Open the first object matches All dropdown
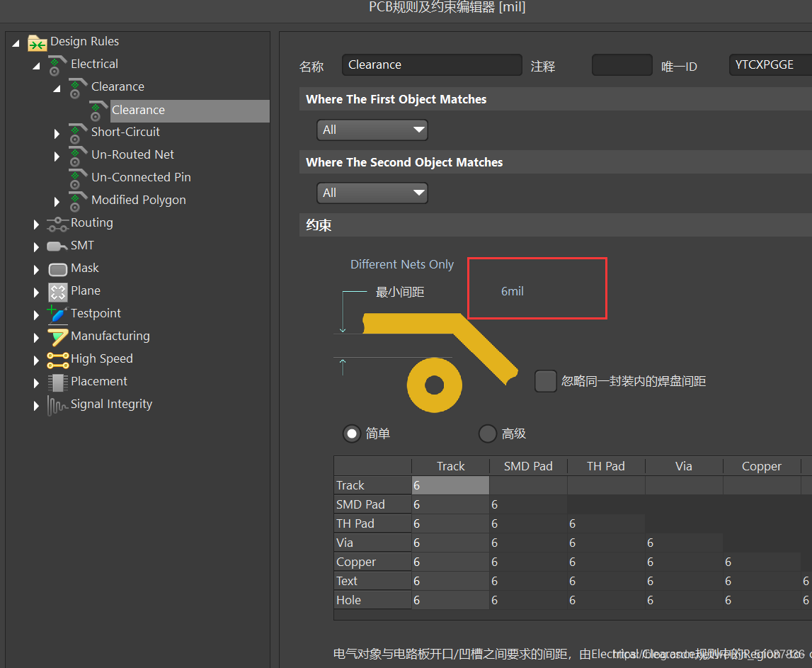This screenshot has height=668, width=812. tap(372, 130)
